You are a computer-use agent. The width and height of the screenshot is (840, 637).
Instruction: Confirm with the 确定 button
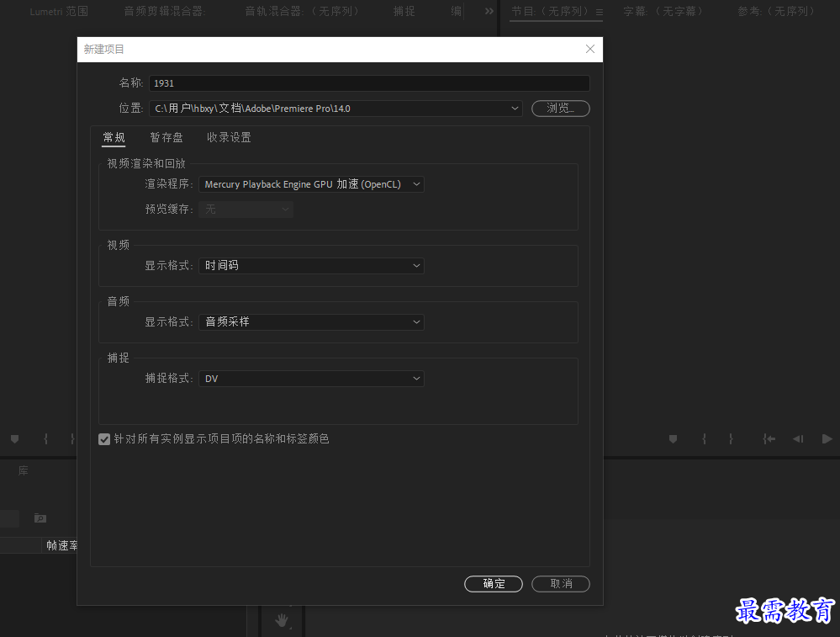(494, 584)
